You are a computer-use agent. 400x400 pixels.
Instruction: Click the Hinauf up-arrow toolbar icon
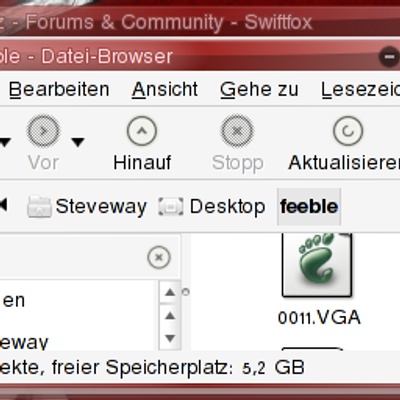tap(142, 131)
